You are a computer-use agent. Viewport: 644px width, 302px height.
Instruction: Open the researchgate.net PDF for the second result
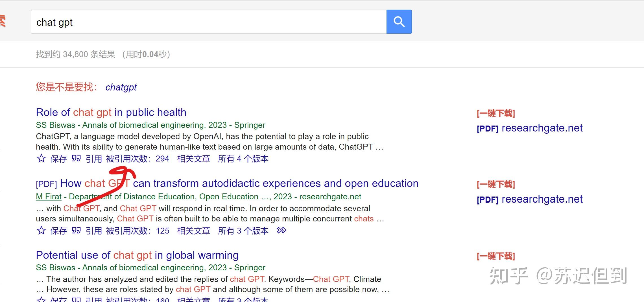tap(530, 199)
